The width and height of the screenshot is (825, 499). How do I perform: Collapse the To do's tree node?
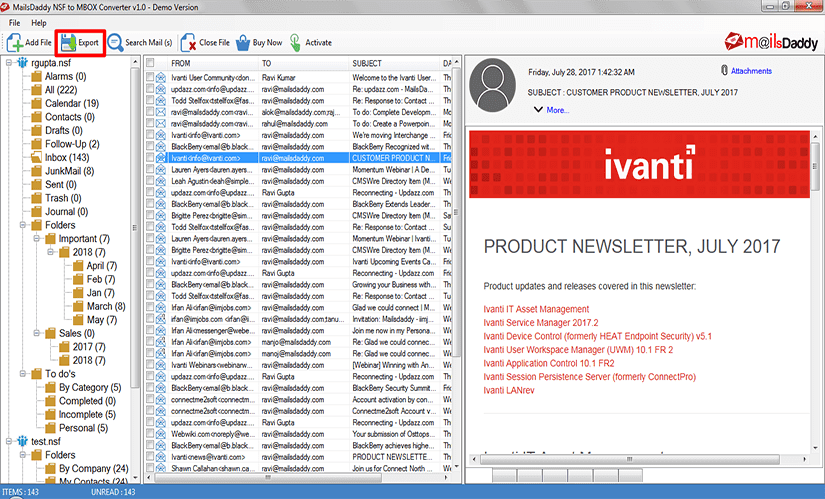click(x=23, y=374)
